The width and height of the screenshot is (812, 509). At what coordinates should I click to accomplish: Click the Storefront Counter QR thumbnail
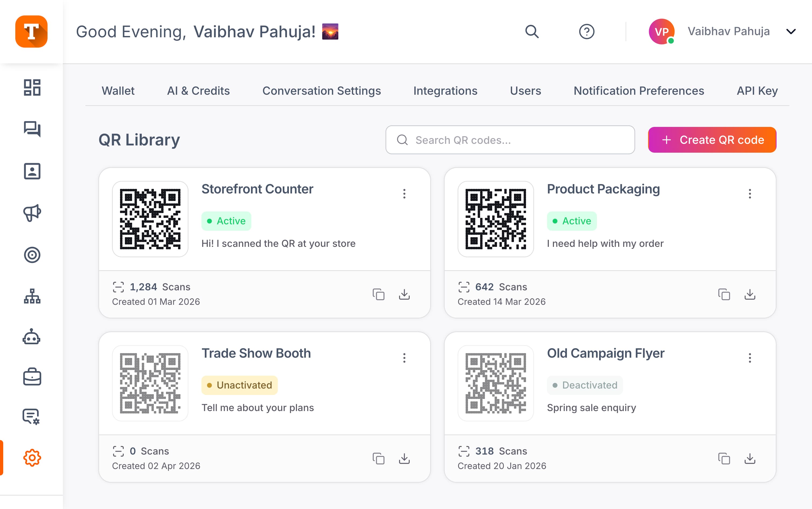click(x=150, y=219)
